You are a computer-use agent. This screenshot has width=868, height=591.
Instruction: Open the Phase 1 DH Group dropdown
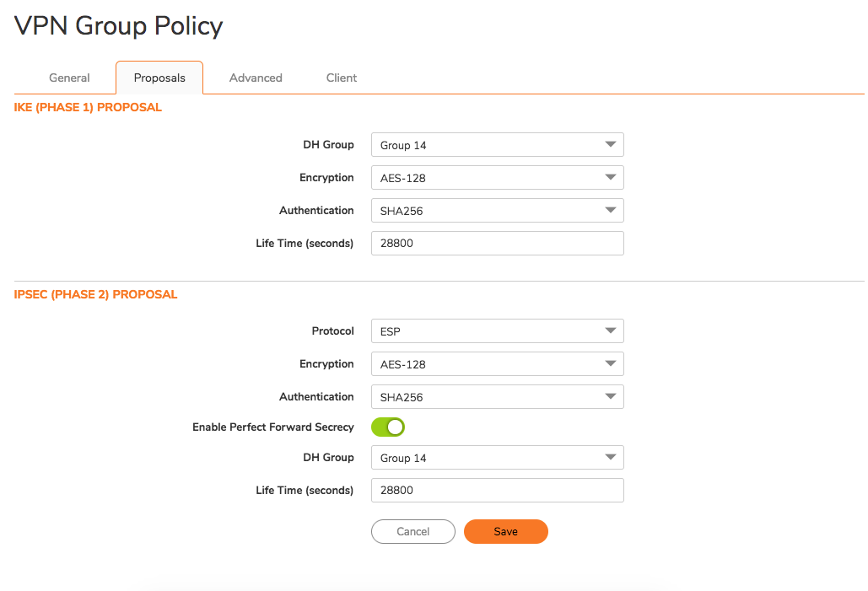[x=497, y=144]
